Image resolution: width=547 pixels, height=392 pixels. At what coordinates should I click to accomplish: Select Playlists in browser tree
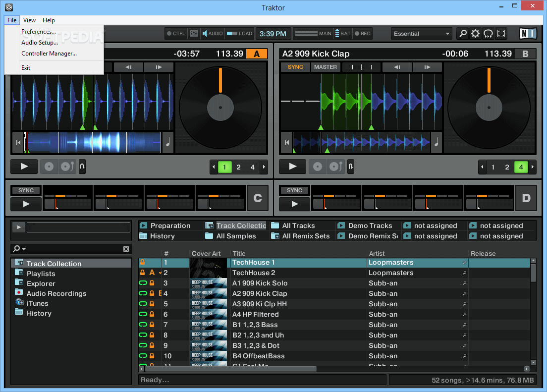[41, 274]
